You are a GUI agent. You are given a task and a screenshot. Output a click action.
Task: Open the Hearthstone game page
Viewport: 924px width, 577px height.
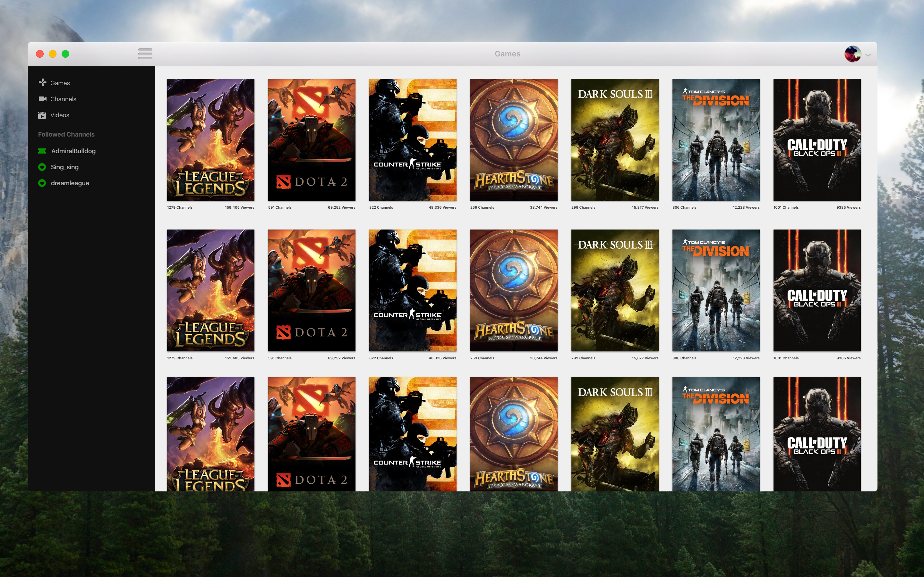pos(514,140)
